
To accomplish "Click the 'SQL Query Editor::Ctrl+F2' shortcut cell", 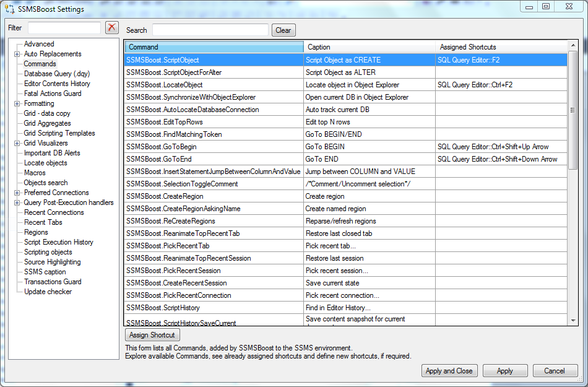I will [x=501, y=85].
